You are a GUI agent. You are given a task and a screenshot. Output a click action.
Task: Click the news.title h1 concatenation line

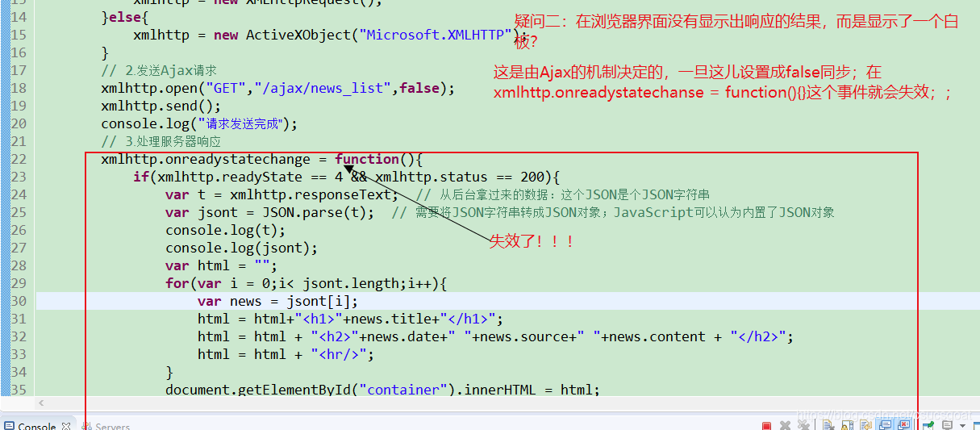350,319
